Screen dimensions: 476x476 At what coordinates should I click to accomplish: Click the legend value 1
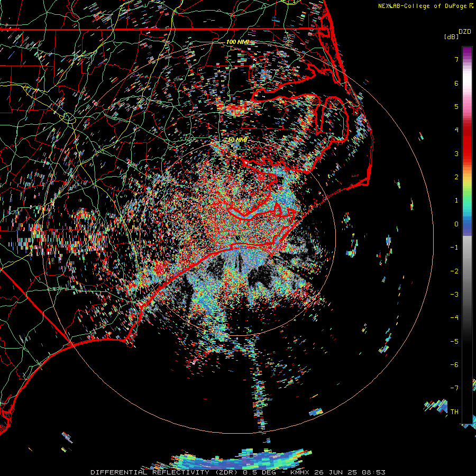point(456,200)
